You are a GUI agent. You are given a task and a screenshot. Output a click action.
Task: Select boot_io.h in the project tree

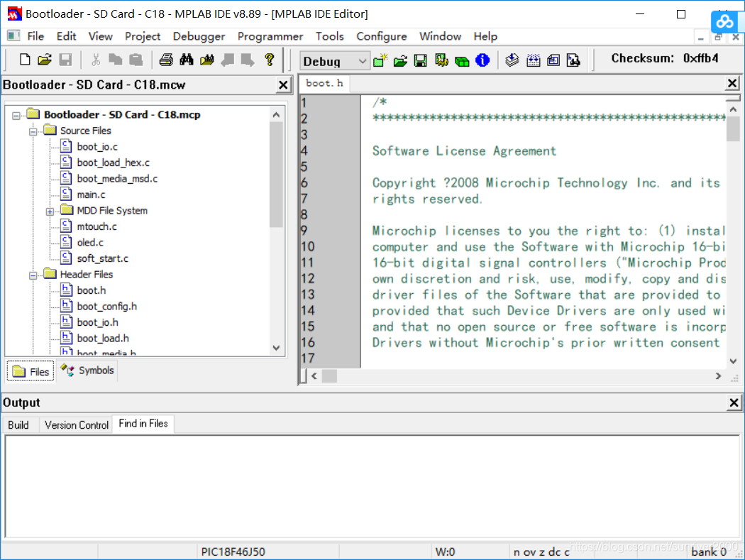(x=97, y=322)
